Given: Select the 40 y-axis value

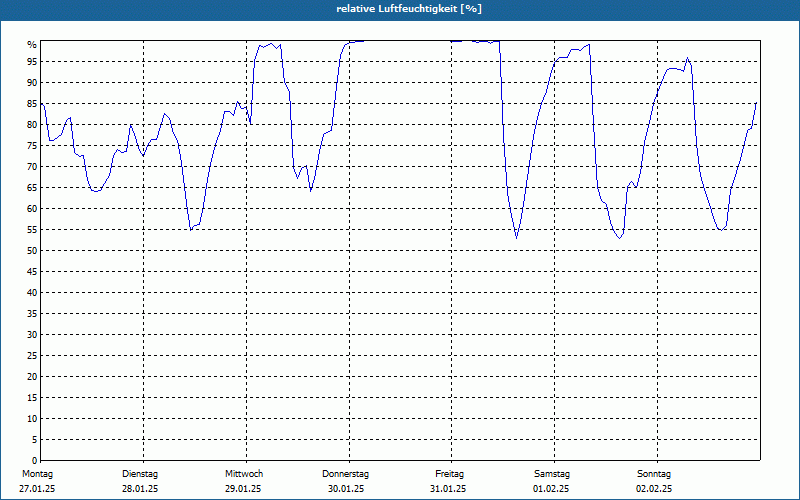Looking at the screenshot, I should coord(32,292).
